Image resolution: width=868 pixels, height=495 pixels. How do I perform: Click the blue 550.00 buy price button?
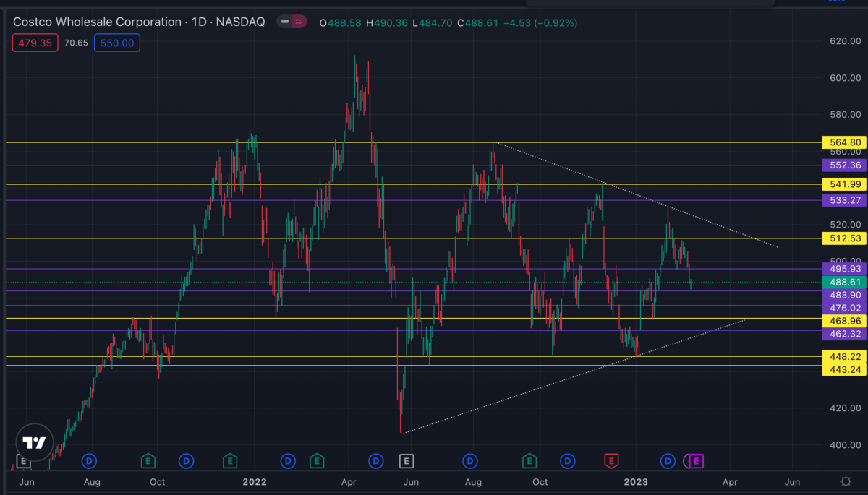(116, 43)
